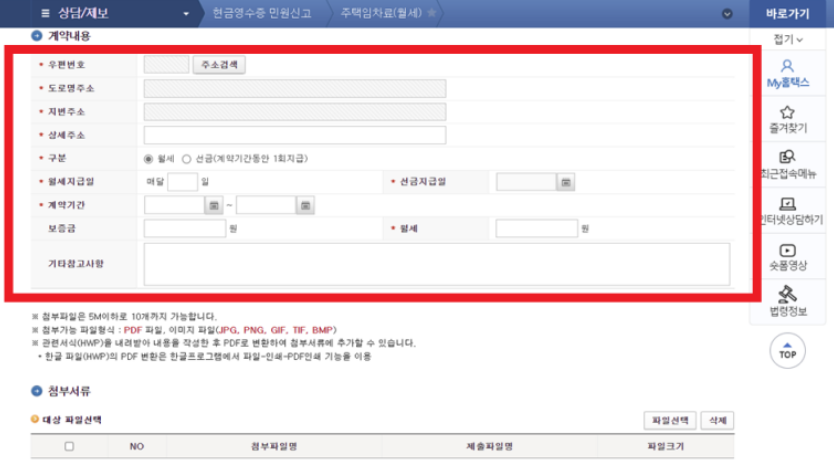The width and height of the screenshot is (834, 473).
Task: Click the 도로명주소 field
Action: click(295, 88)
